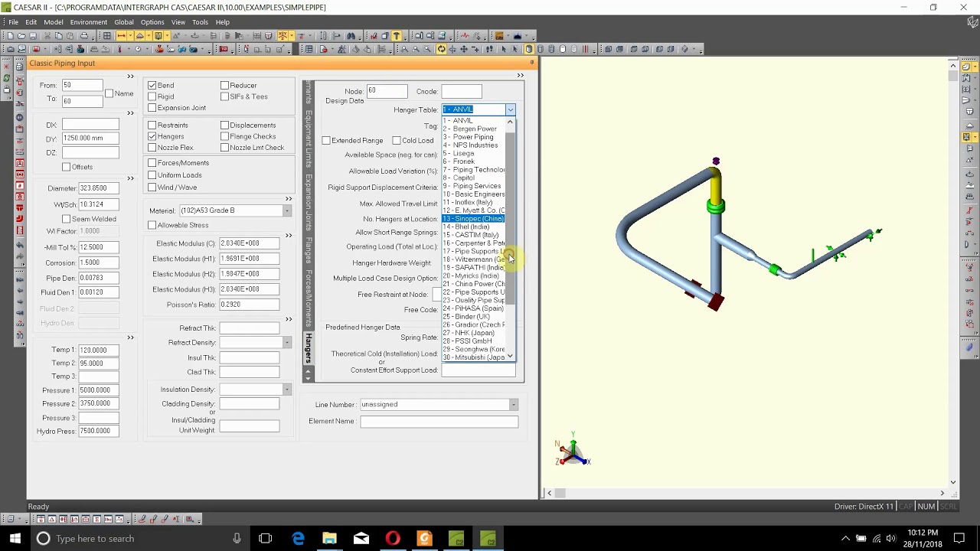Click the pin icon on Classic Piping Input
The width and height of the screenshot is (980, 551).
coord(532,63)
